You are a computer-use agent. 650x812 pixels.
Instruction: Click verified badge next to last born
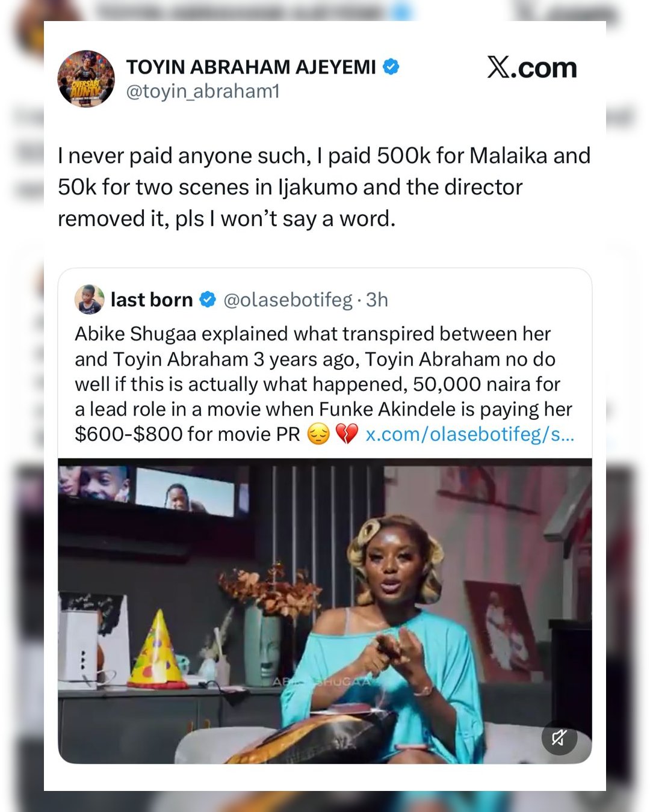click(x=208, y=300)
